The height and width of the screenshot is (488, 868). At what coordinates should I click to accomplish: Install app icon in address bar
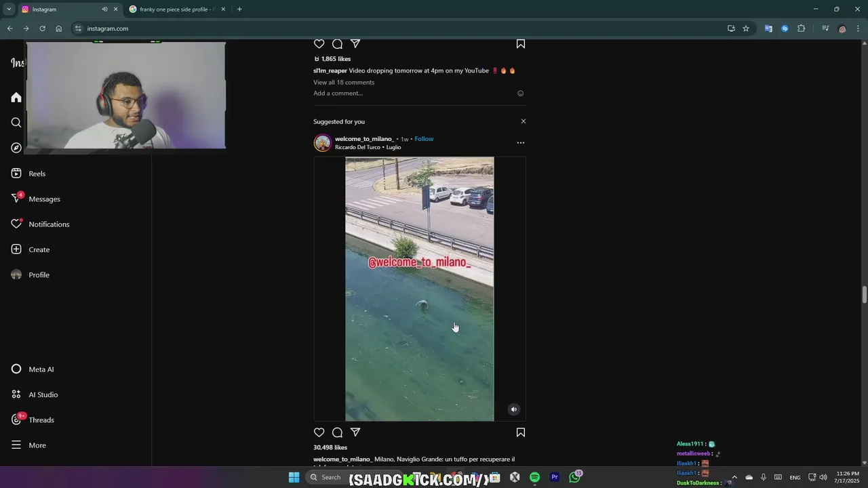731,28
